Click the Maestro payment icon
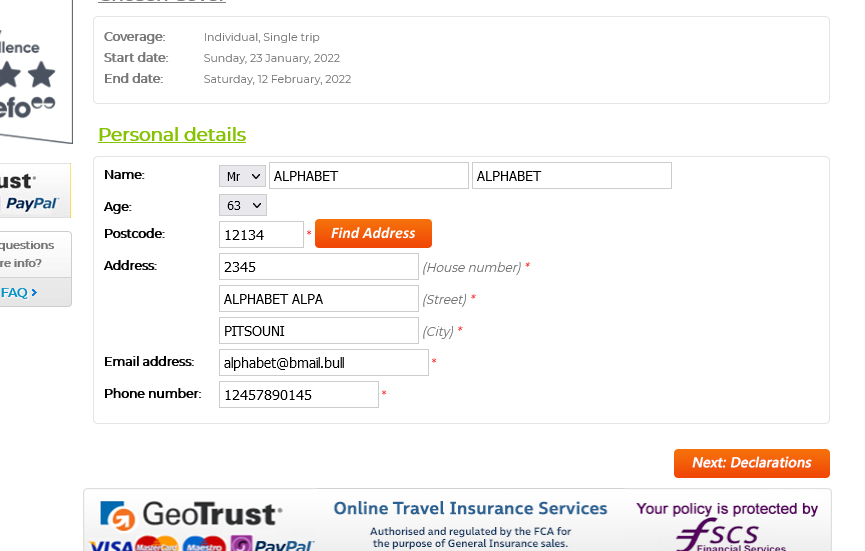Image resolution: width=865 pixels, height=551 pixels. coord(204,544)
